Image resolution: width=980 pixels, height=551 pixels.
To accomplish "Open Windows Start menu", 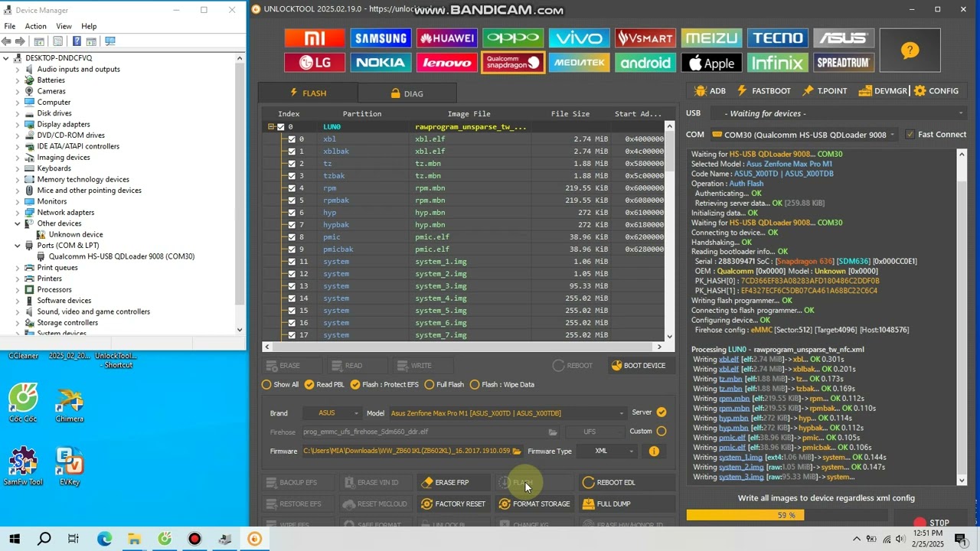I will click(15, 539).
